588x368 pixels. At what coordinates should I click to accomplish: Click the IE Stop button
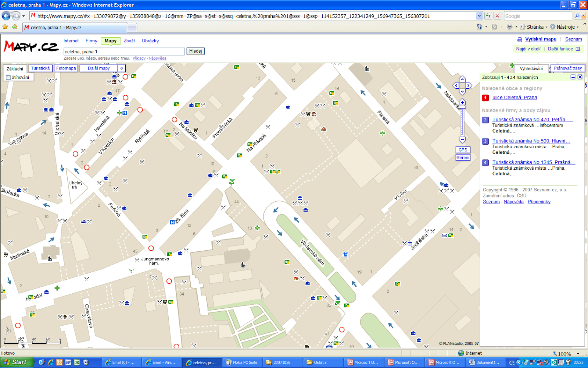[x=497, y=16]
